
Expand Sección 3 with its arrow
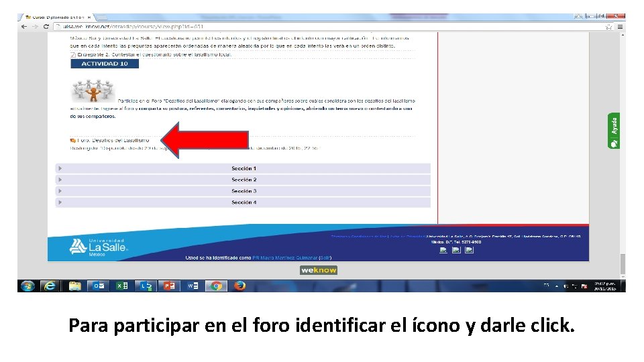(60, 191)
